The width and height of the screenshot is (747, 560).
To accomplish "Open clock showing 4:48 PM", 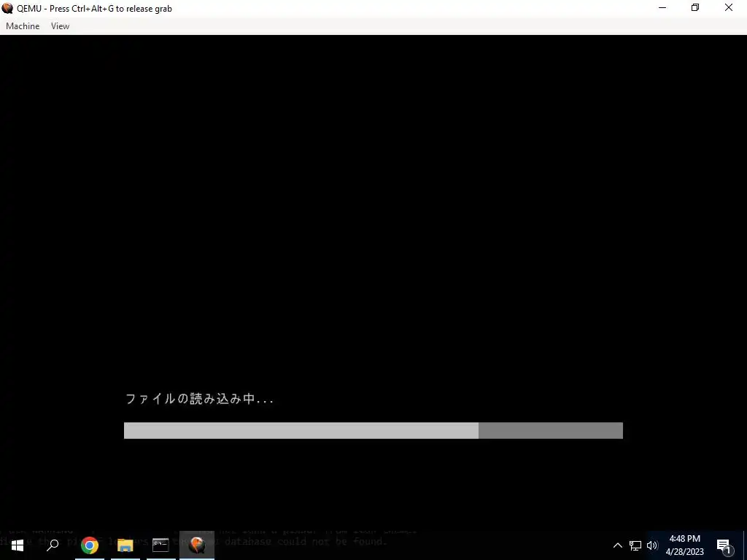I will pyautogui.click(x=684, y=545).
